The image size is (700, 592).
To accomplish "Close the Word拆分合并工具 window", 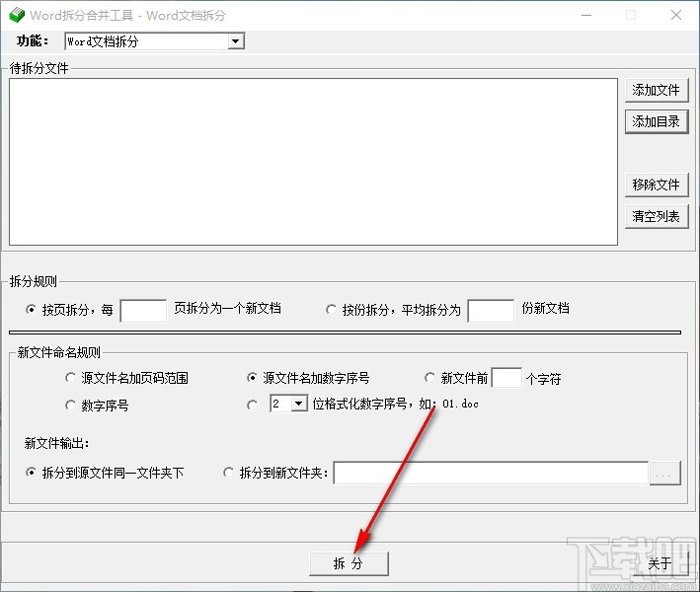I will point(676,15).
